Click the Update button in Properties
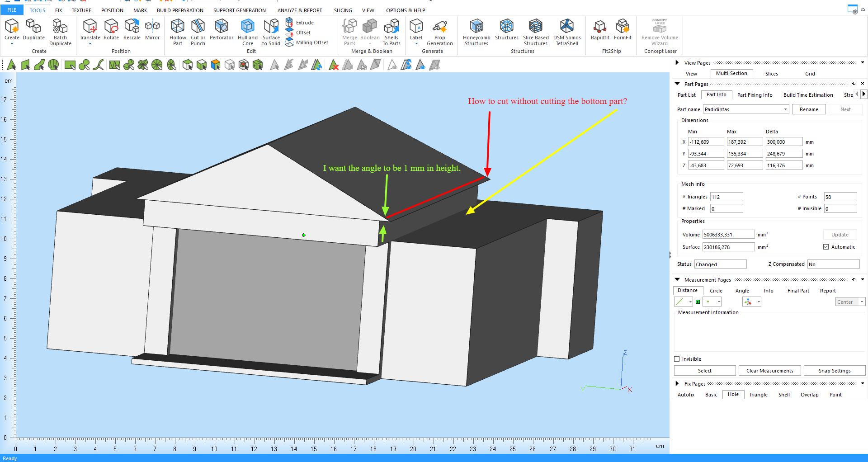Image resolution: width=868 pixels, height=462 pixels. pos(840,235)
